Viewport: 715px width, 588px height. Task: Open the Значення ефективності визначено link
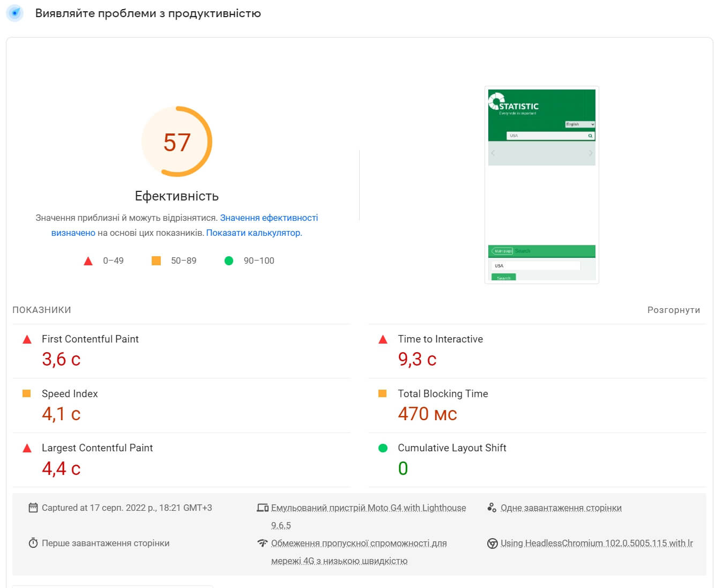pyautogui.click(x=269, y=218)
